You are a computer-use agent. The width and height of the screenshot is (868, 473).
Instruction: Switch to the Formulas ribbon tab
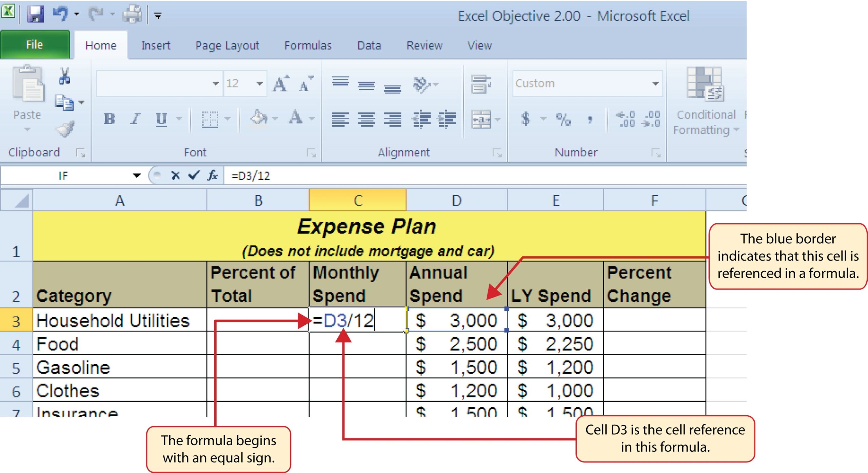(x=308, y=45)
